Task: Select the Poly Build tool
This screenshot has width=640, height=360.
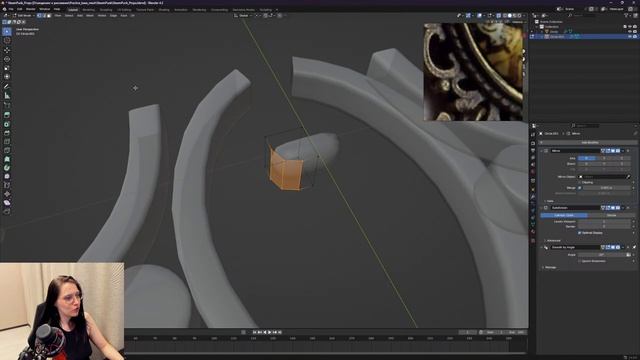Action: point(7,159)
